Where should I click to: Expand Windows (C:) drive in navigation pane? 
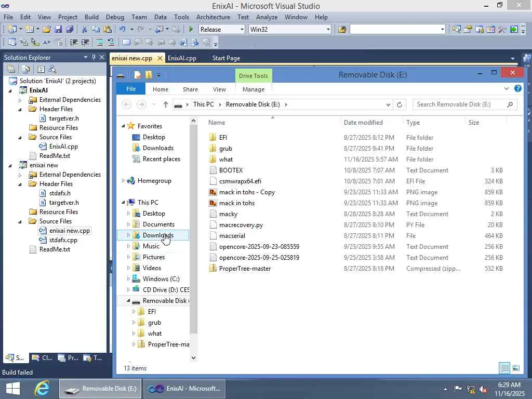coord(128,279)
